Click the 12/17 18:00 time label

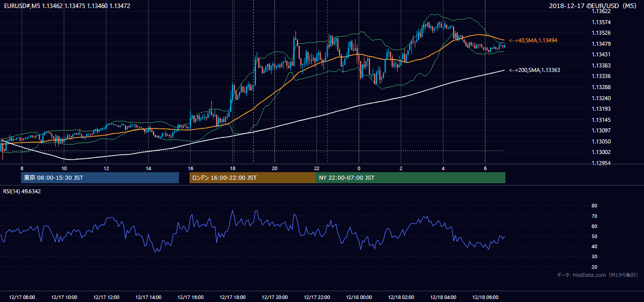233,297
